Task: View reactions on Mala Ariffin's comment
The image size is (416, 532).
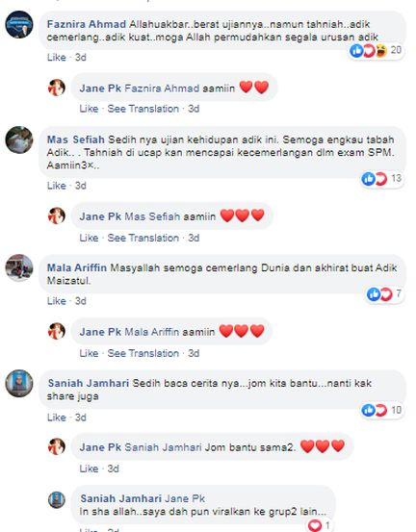Action: click(x=384, y=293)
